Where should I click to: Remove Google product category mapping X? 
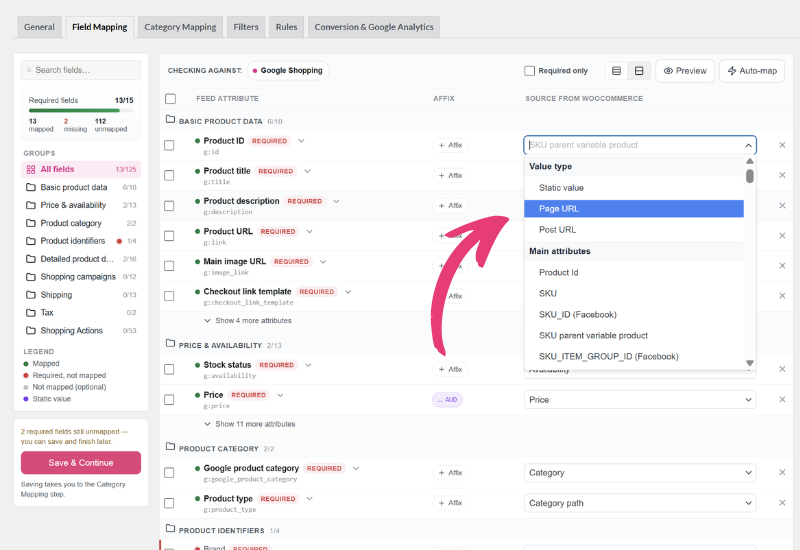pyautogui.click(x=782, y=472)
